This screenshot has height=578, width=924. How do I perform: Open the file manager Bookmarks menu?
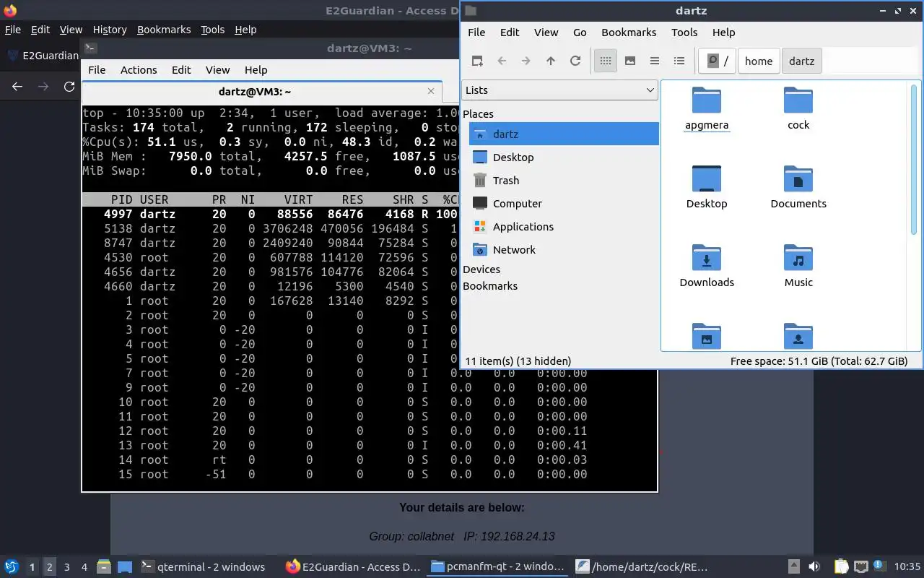629,33
